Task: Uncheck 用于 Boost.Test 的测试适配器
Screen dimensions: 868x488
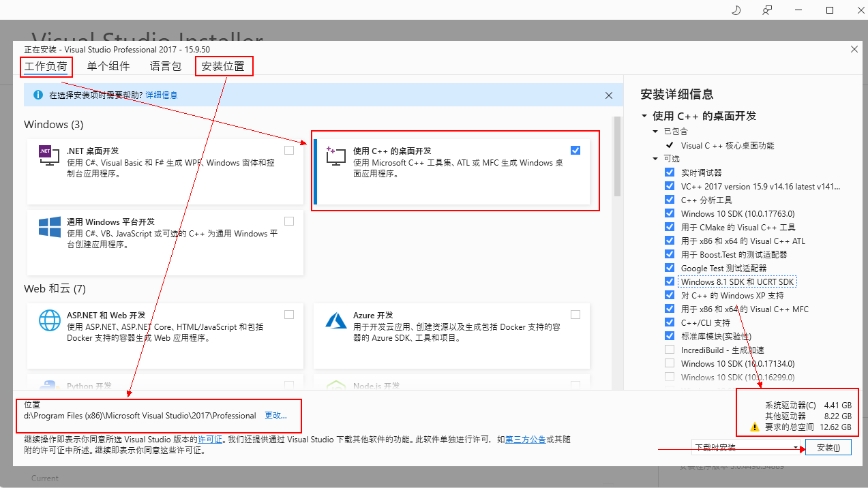Action: click(669, 254)
